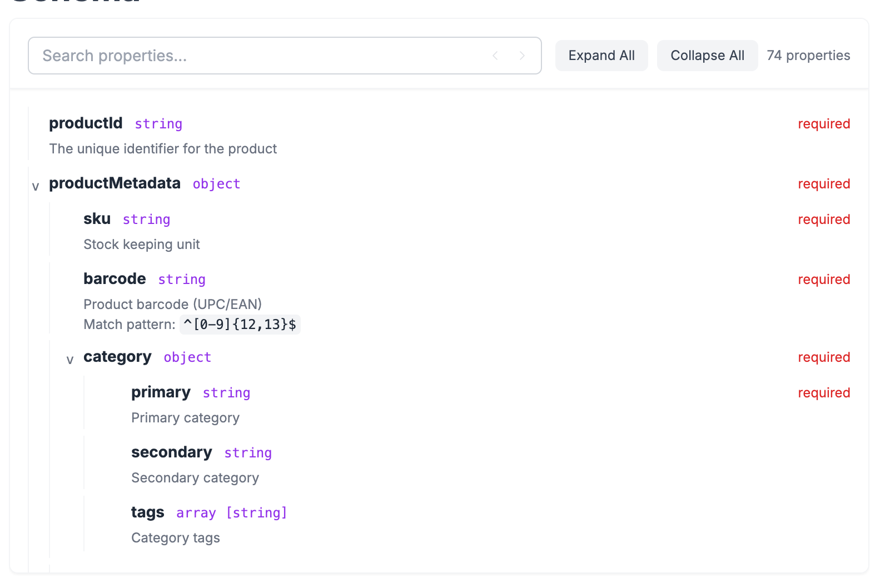Click the previous search result chevron icon
Screen dimensions: 895x588
click(x=495, y=55)
